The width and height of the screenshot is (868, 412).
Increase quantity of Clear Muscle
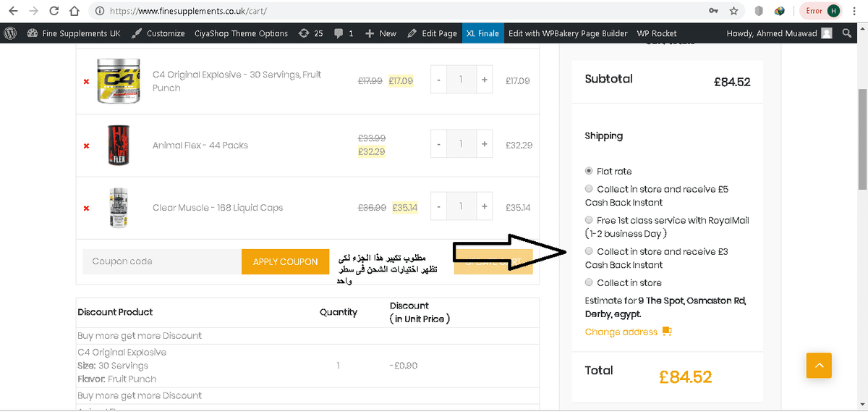[x=484, y=206]
